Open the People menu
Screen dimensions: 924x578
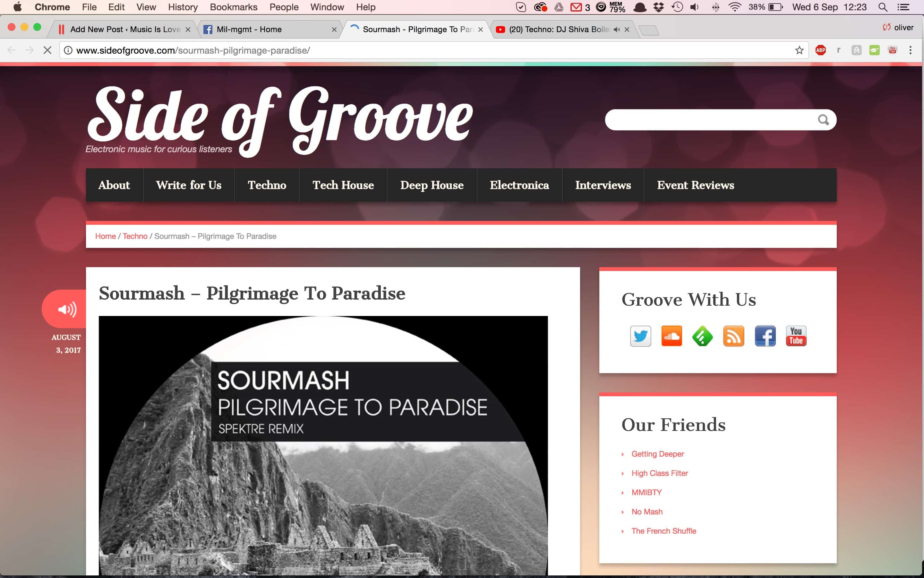[284, 7]
